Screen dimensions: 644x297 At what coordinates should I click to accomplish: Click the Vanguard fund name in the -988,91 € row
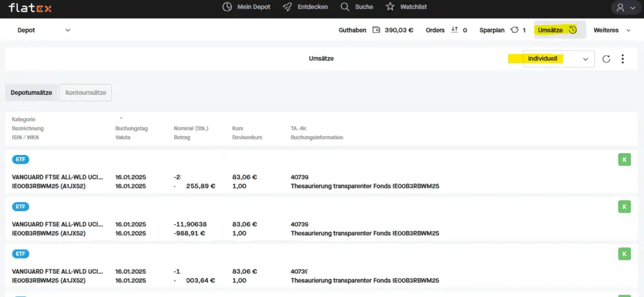[57, 224]
